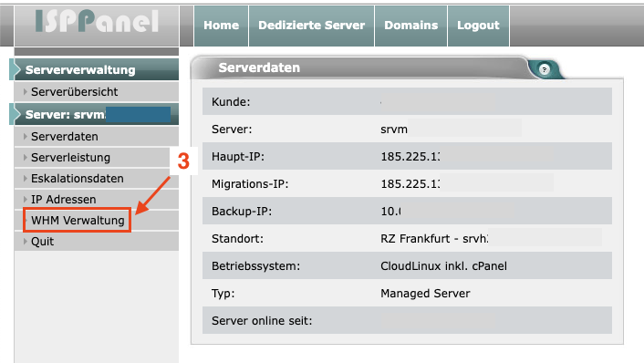The width and height of the screenshot is (644, 363).
Task: Click the ISPPanel logo
Action: pos(97,22)
